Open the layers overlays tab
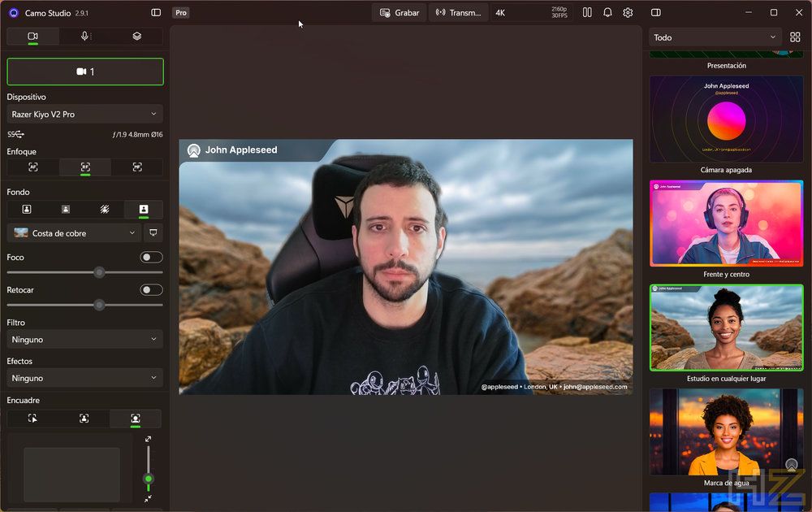The height and width of the screenshot is (512, 812). pyautogui.click(x=136, y=37)
